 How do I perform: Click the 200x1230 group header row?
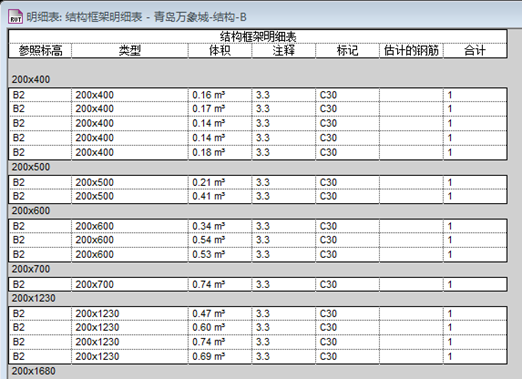pyautogui.click(x=258, y=298)
